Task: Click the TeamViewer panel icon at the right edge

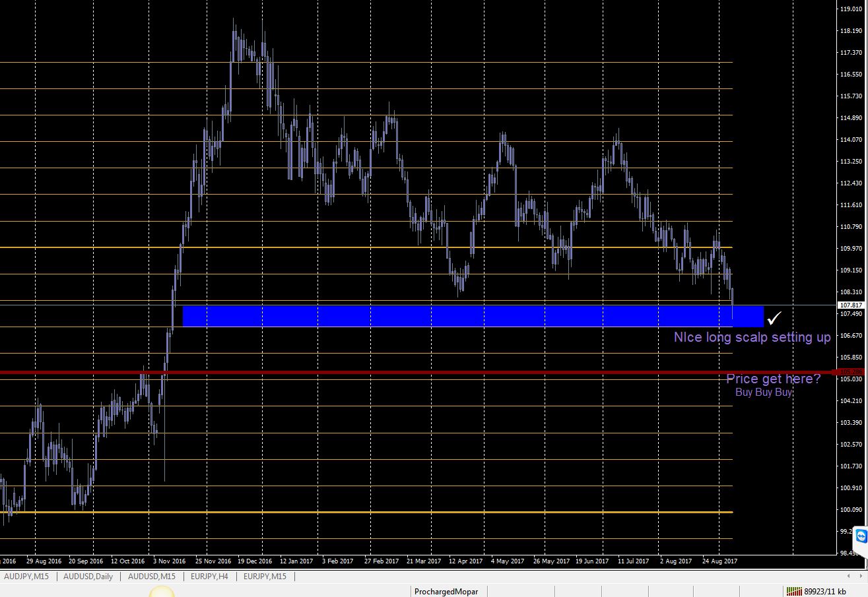Action: tap(861, 535)
